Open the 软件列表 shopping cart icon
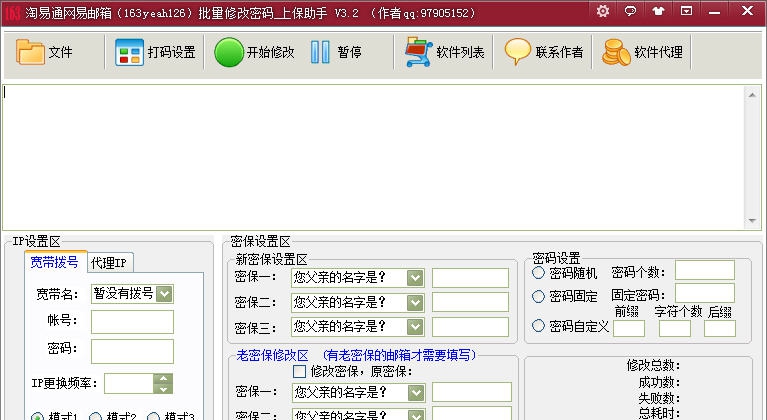767x420 pixels. click(x=418, y=52)
